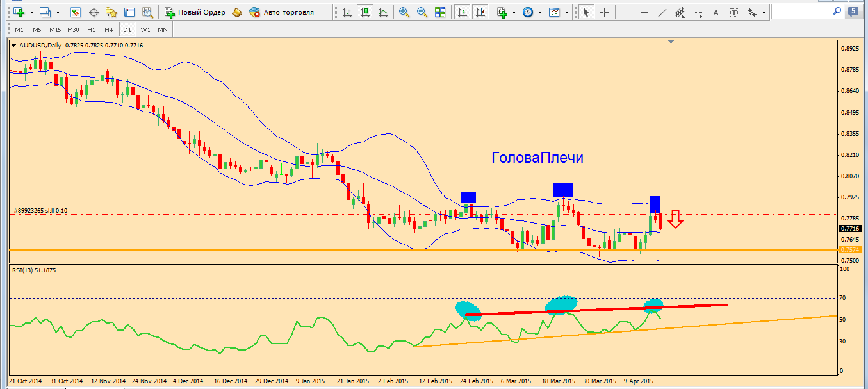The width and height of the screenshot is (868, 389).
Task: Open the chat notifications icon showing 5
Action: click(854, 12)
